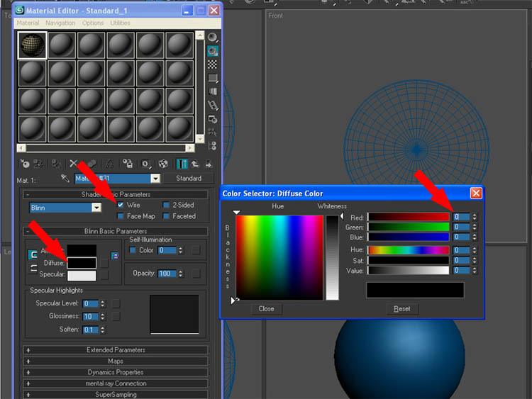Click the Backlight icon in side toolbar
532x399 pixels.
click(212, 51)
